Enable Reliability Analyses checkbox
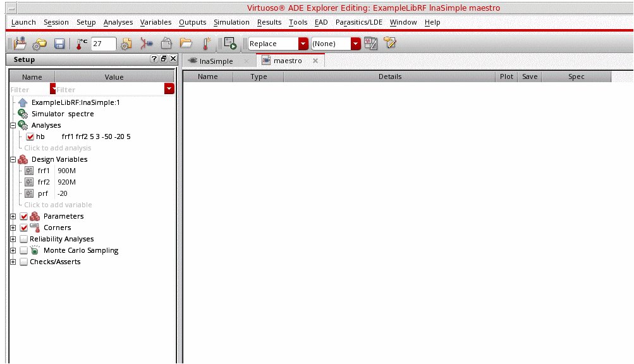The width and height of the screenshot is (634, 364). click(24, 239)
